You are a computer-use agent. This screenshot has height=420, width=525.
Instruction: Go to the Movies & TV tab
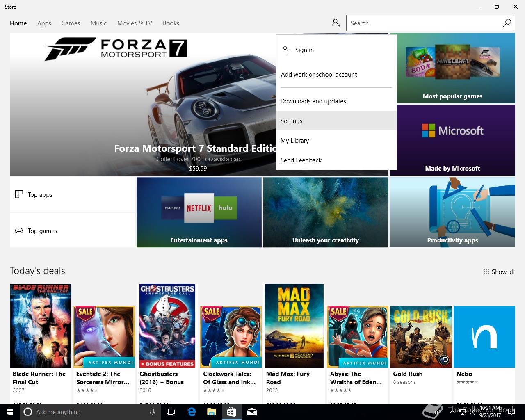coord(135,23)
